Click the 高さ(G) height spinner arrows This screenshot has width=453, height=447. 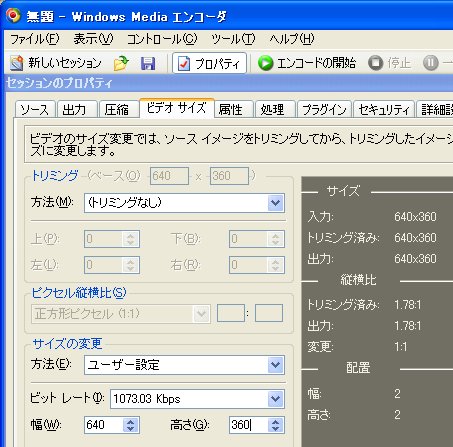275,425
